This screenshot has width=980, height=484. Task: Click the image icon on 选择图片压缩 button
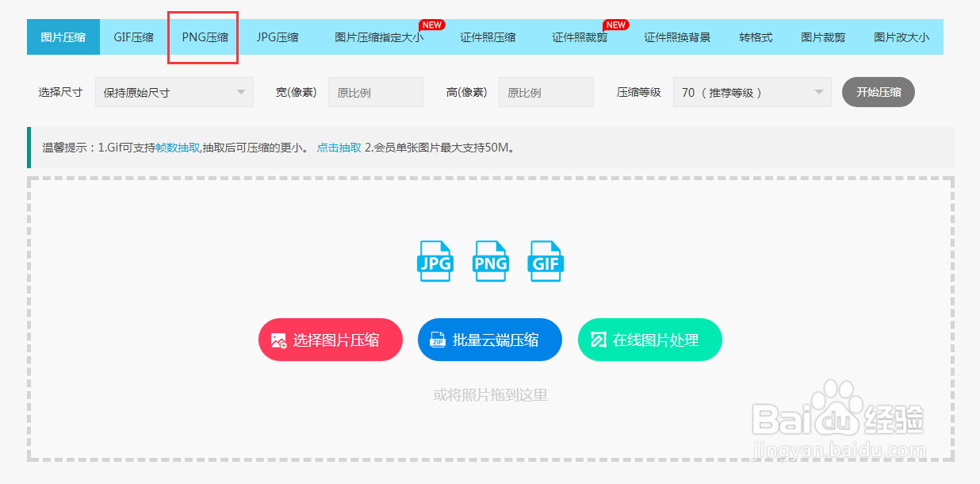(278, 340)
